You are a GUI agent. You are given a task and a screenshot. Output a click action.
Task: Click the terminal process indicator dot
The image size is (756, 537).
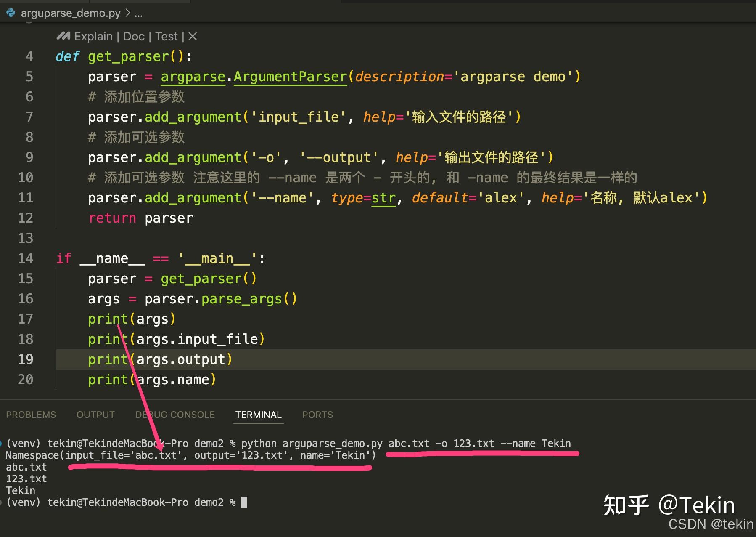coord(2,443)
